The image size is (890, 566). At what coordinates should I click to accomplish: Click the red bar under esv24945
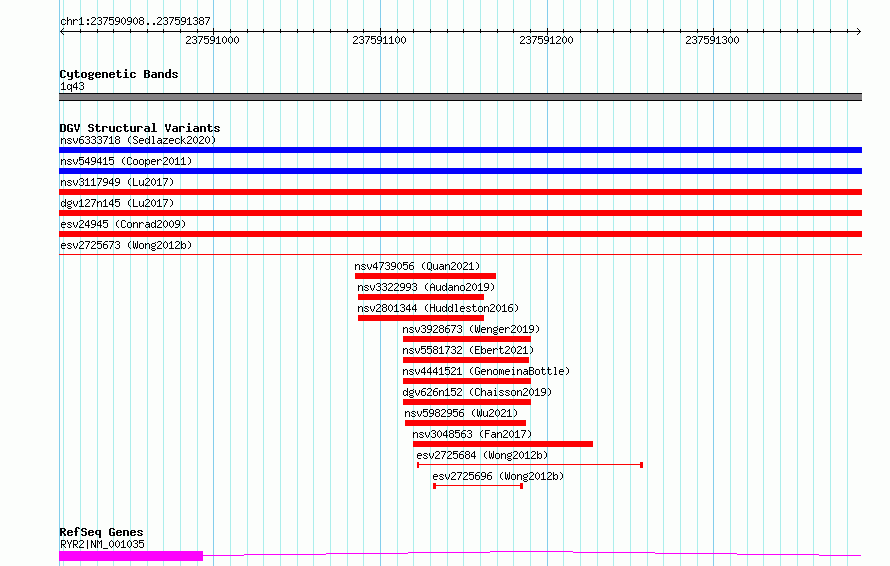tap(460, 234)
